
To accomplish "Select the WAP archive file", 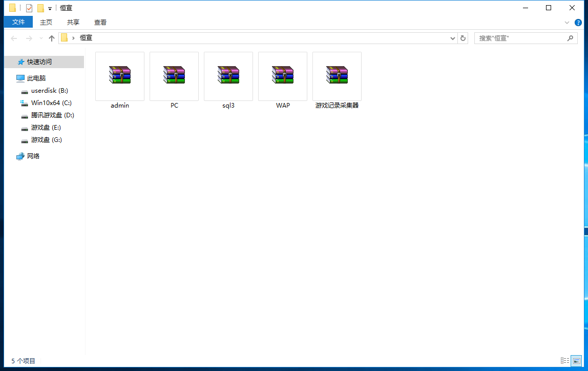I will click(283, 76).
